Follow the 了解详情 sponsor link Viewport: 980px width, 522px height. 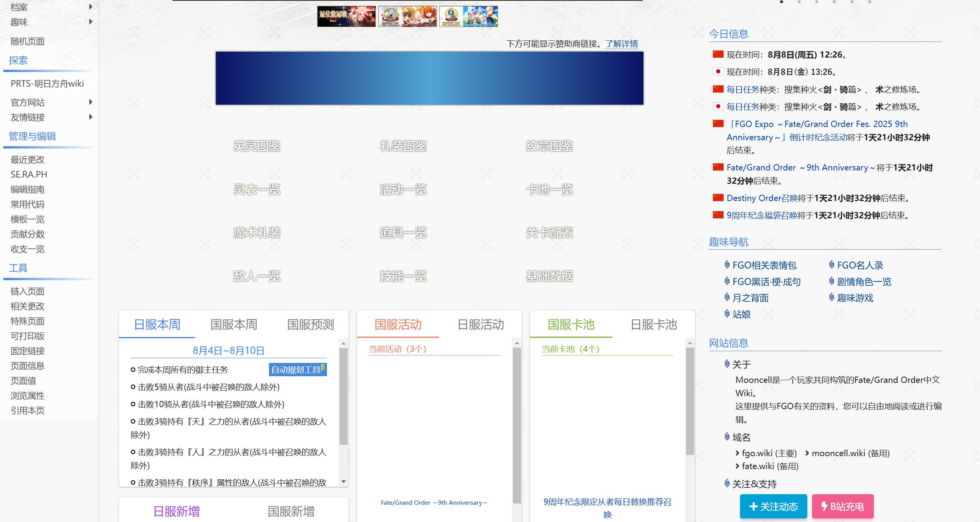point(622,43)
